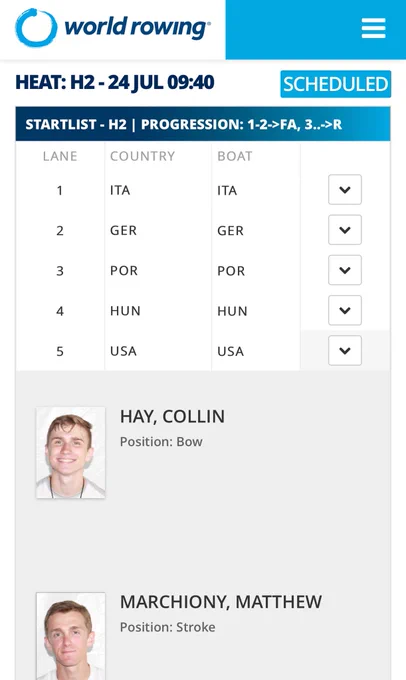Expand the ITA lane 1 crew details
This screenshot has height=680, width=406.
345,190
